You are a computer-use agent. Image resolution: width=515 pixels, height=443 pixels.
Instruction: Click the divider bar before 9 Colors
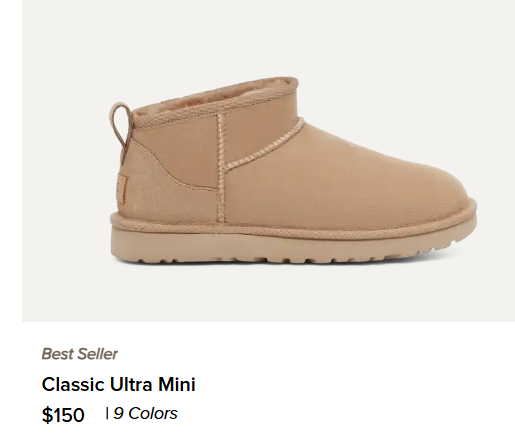tap(107, 413)
